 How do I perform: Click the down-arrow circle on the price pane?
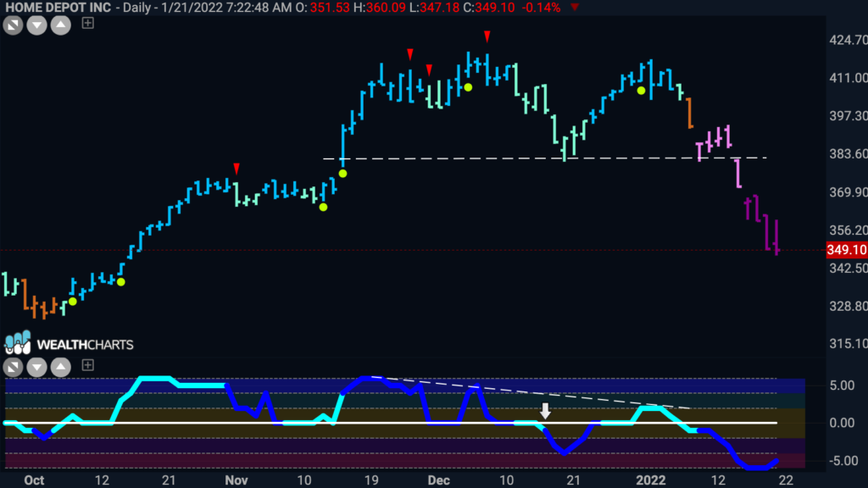[x=36, y=25]
